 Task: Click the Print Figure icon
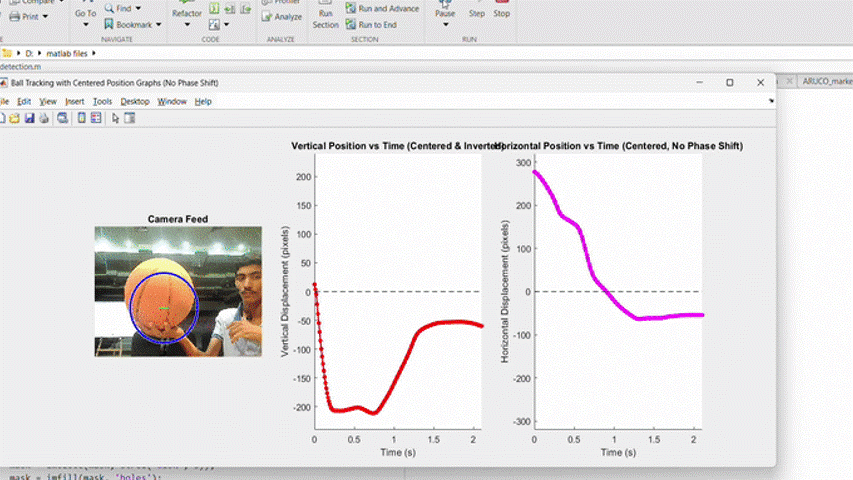point(43,118)
